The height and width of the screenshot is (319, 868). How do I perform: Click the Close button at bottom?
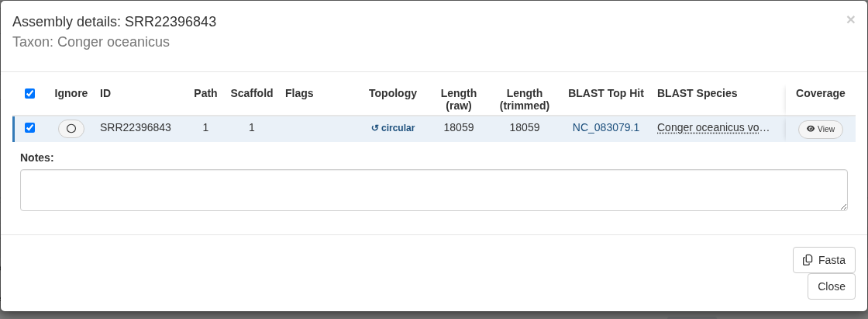coord(832,286)
